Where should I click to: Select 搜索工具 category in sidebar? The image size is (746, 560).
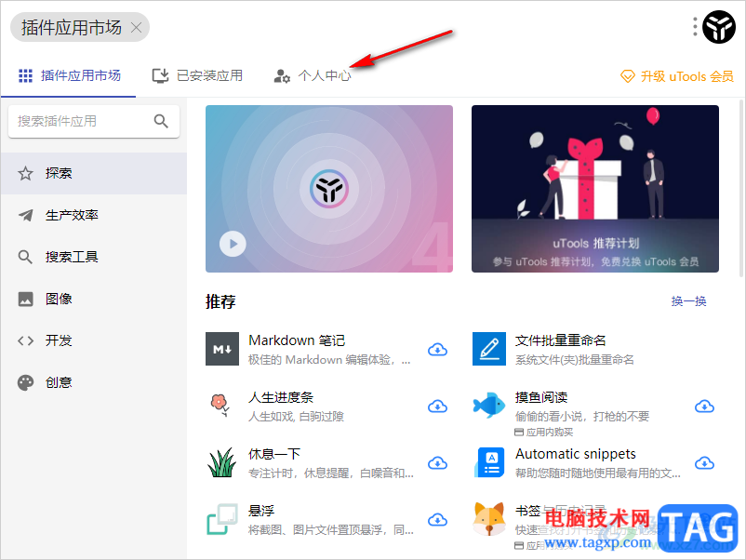[93, 257]
